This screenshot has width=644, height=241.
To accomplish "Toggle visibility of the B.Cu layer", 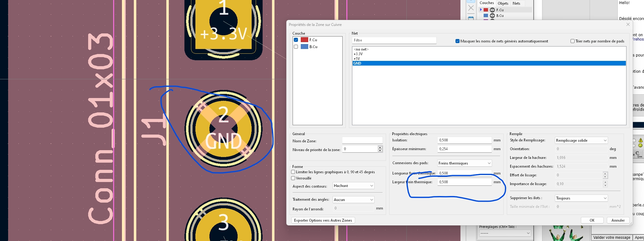I will (x=492, y=16).
